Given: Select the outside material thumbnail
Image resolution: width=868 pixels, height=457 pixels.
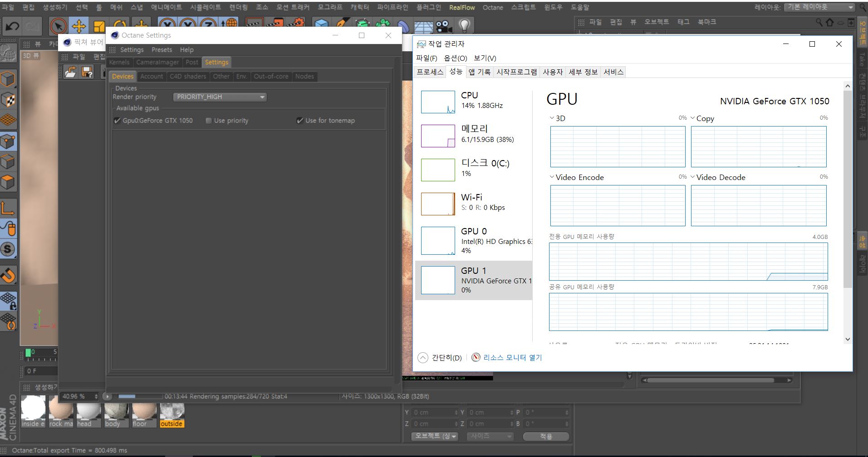Looking at the screenshot, I should pyautogui.click(x=172, y=412).
